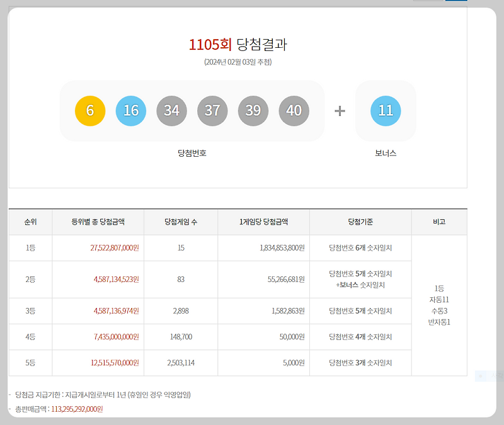Image resolution: width=504 pixels, height=425 pixels.
Task: Click total prize 4,587,134,523원
Action: click(x=117, y=280)
